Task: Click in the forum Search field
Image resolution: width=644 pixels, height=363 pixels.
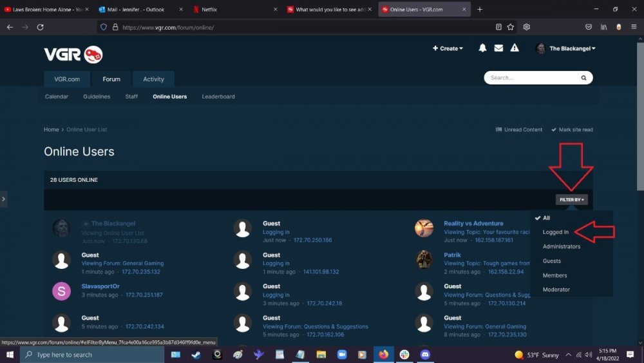Action: click(x=533, y=78)
